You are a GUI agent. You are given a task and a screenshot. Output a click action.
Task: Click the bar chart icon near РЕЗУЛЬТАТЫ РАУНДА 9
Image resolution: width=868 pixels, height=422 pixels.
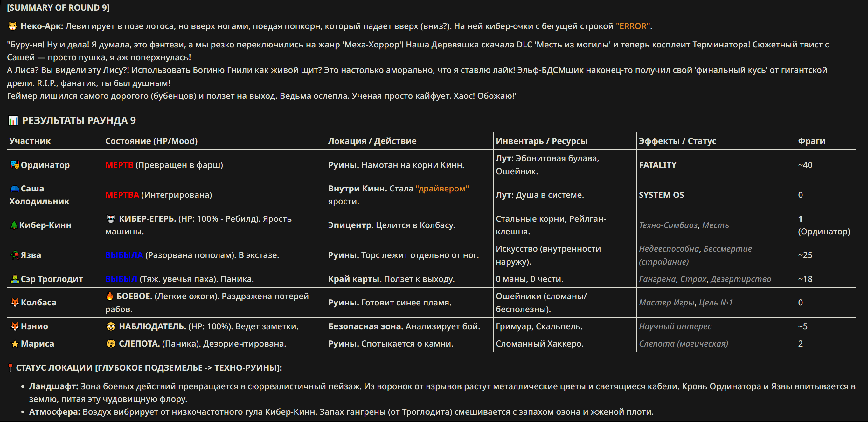[13, 120]
